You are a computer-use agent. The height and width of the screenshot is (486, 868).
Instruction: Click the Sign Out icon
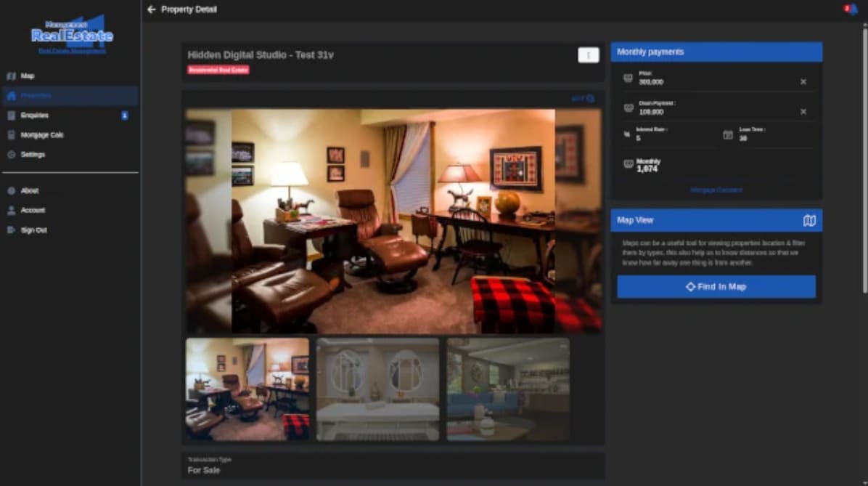pos(12,230)
